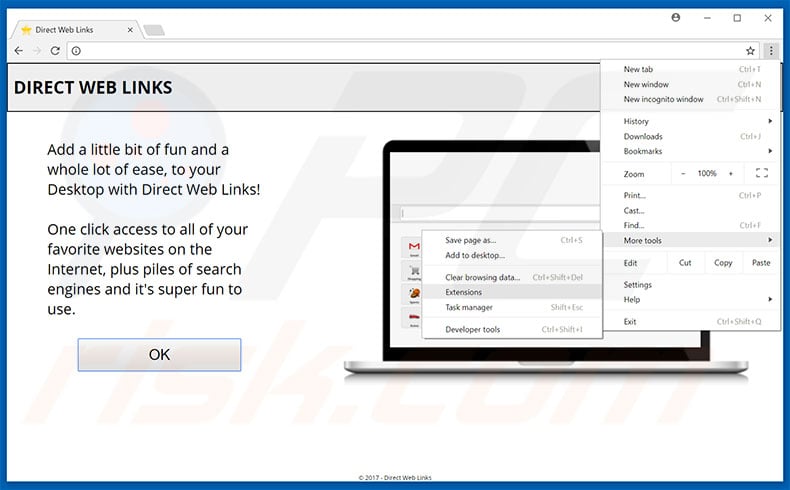Increase zoom with the plus button
The height and width of the screenshot is (490, 790).
tap(731, 174)
